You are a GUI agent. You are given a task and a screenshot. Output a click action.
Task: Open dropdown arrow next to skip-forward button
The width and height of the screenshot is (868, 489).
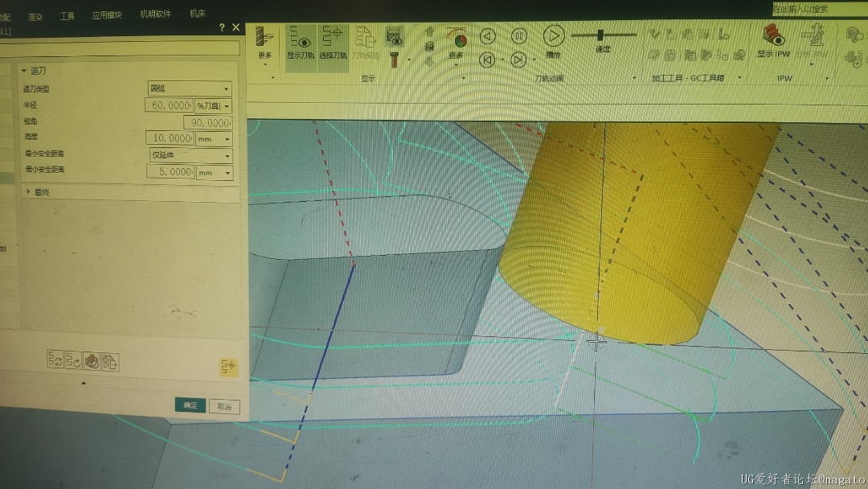[534, 60]
